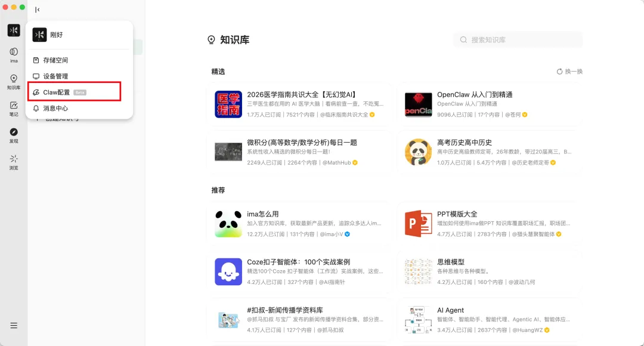This screenshot has width=644, height=346.
Task: Open Coze扣子智能体 100个实战案例
Action: (x=299, y=271)
